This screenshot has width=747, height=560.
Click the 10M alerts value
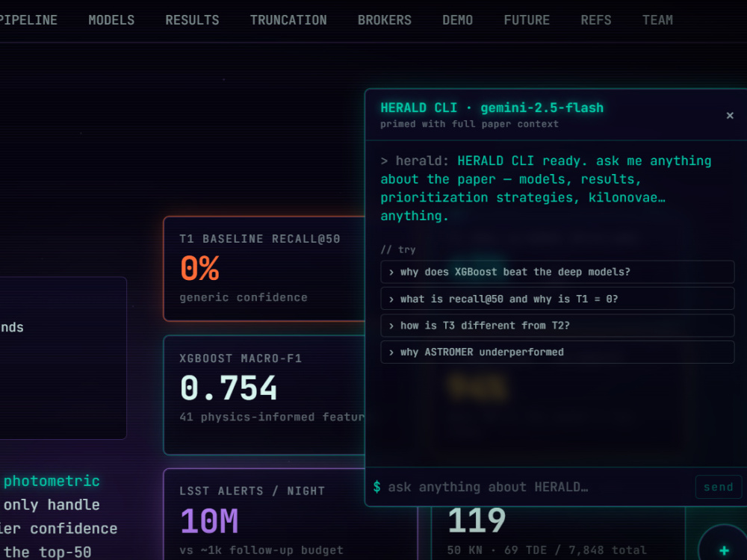[209, 521]
